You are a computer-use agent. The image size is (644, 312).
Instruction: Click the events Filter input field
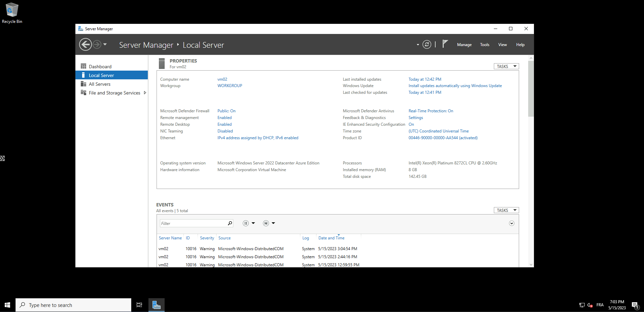(x=193, y=223)
